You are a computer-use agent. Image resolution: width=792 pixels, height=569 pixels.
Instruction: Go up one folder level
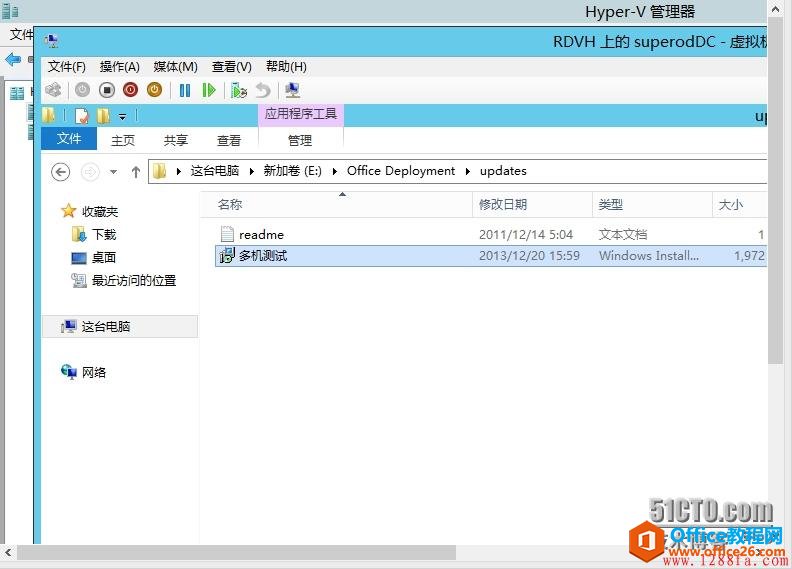[136, 171]
